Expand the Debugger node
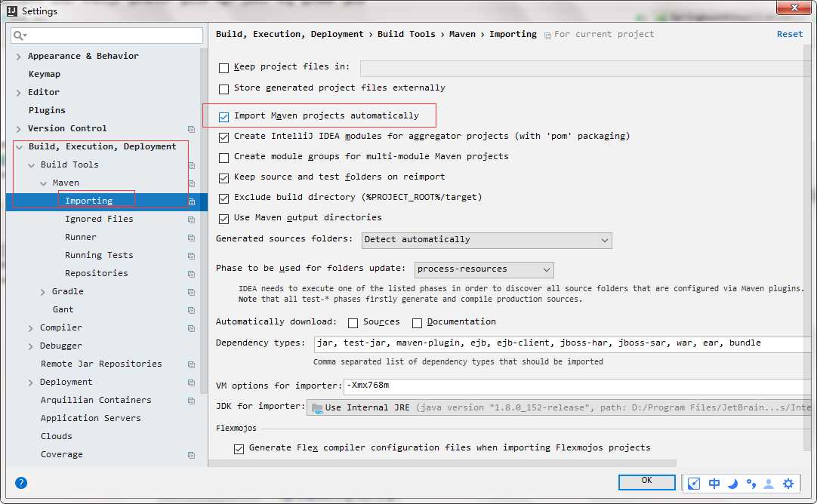Viewport: 817px width, 504px height. point(31,346)
